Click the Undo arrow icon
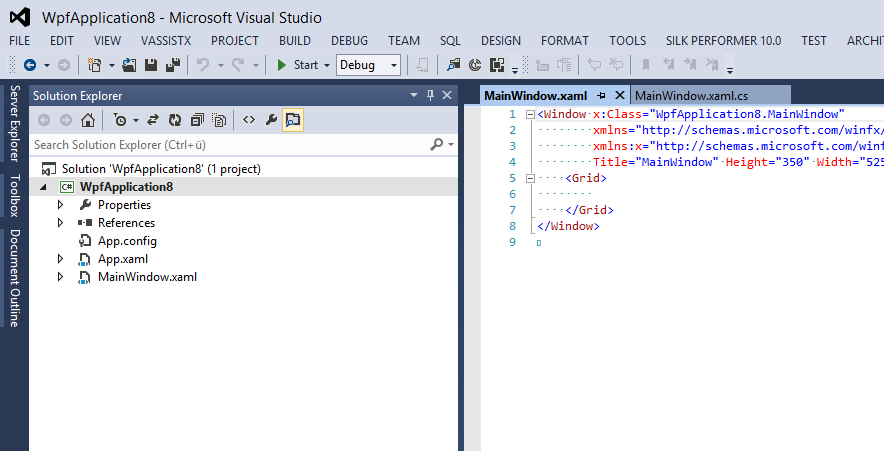The width and height of the screenshot is (884, 451). click(x=202, y=65)
